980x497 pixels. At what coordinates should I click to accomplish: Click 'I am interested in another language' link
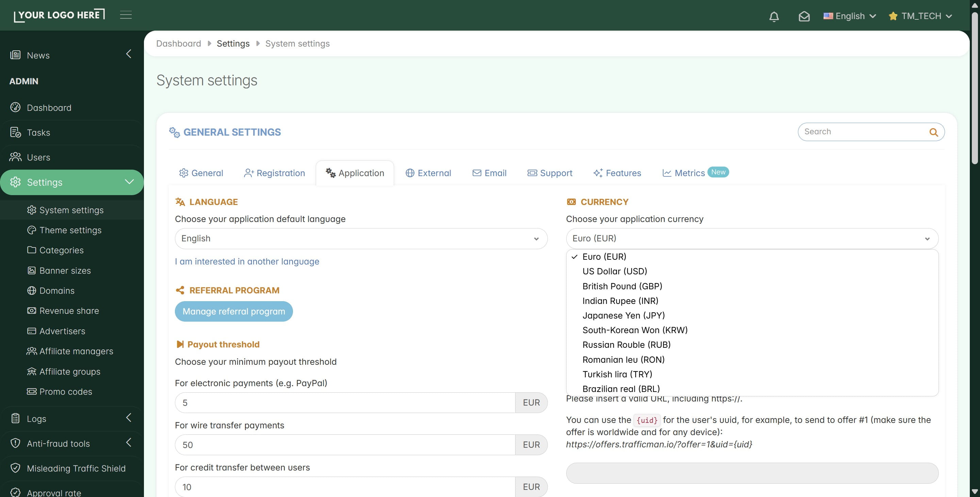point(247,261)
